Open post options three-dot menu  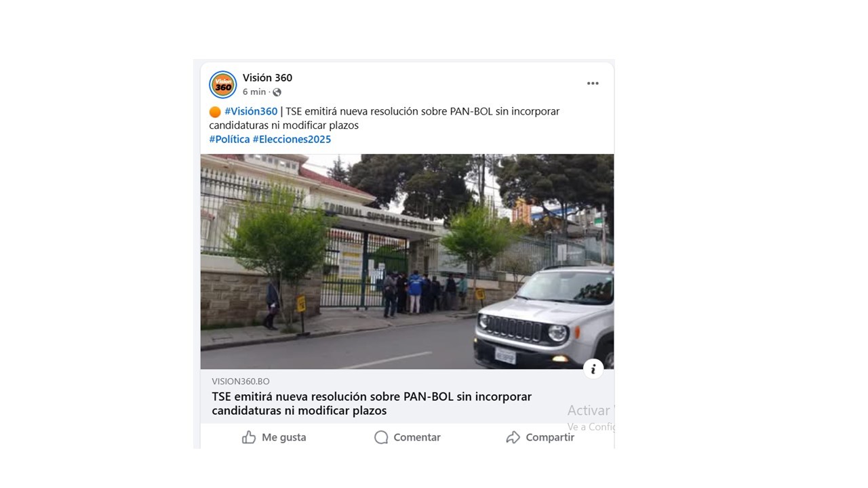[593, 83]
